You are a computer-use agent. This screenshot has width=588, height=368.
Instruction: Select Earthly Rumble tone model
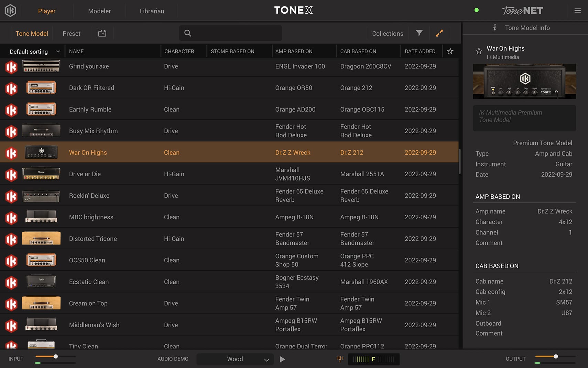pos(229,109)
